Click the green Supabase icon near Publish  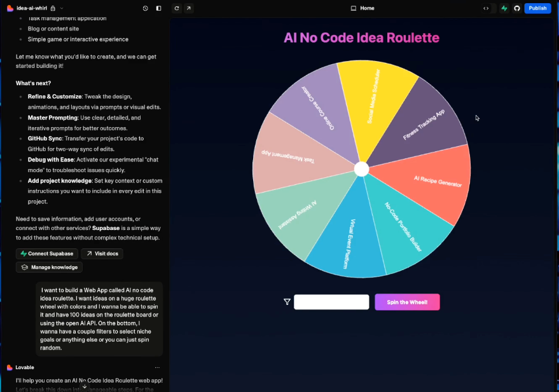[x=503, y=8]
